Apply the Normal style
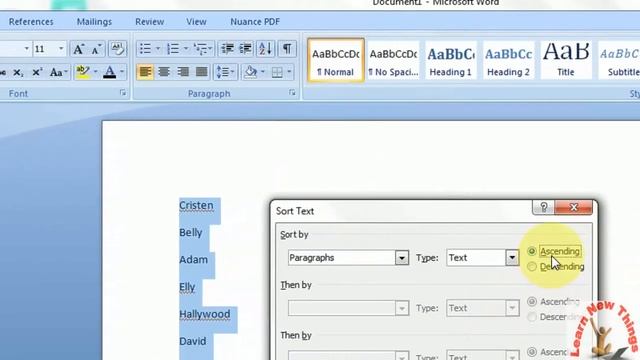This screenshot has width=640, height=360. 336,60
